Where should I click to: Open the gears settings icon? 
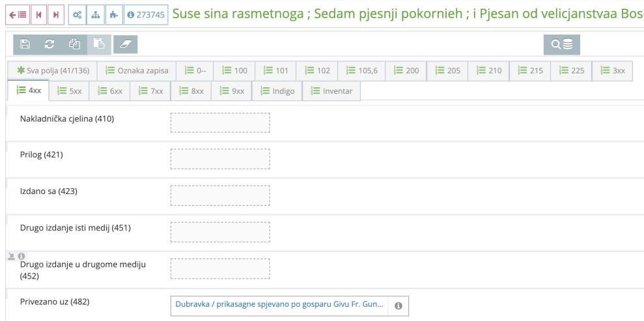(x=77, y=15)
